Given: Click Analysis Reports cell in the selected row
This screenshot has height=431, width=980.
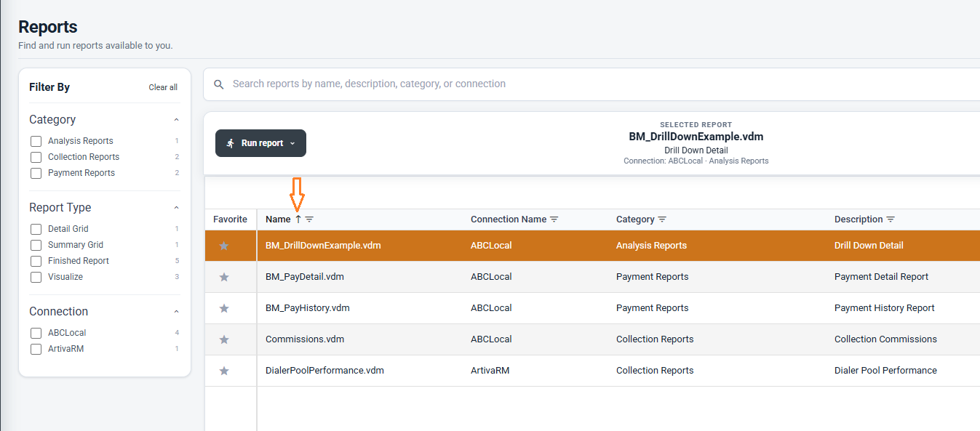Looking at the screenshot, I should 651,246.
